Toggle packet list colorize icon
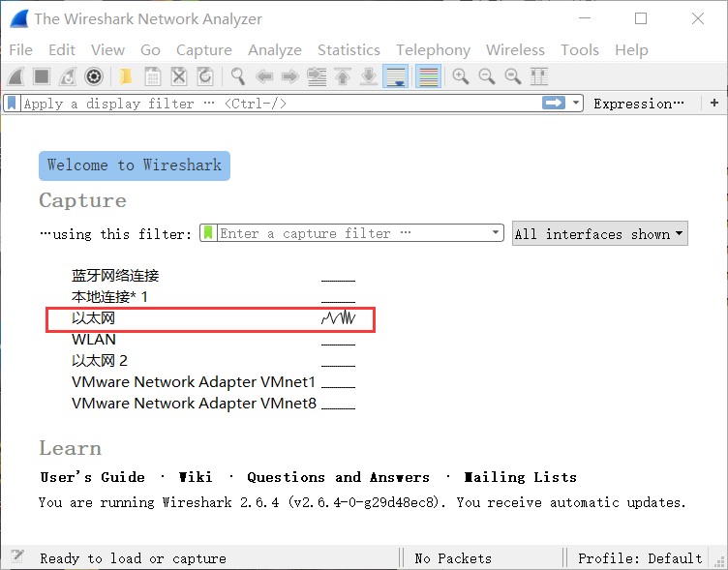Viewport: 728px width, 570px height. [x=428, y=76]
